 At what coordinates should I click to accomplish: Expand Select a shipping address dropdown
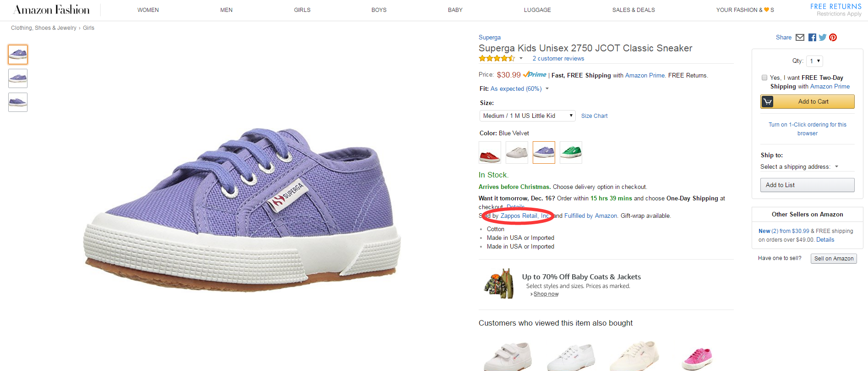coord(836,166)
